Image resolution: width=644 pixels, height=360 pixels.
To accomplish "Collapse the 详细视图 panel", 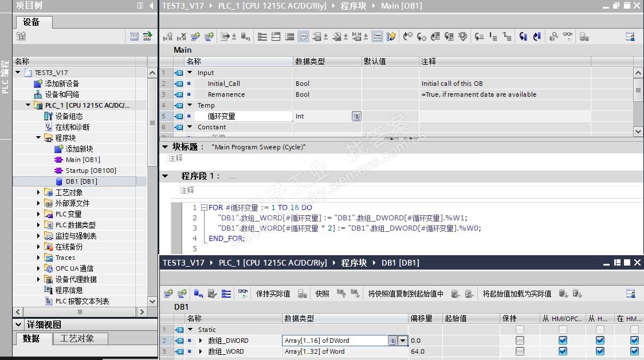I will [18, 325].
